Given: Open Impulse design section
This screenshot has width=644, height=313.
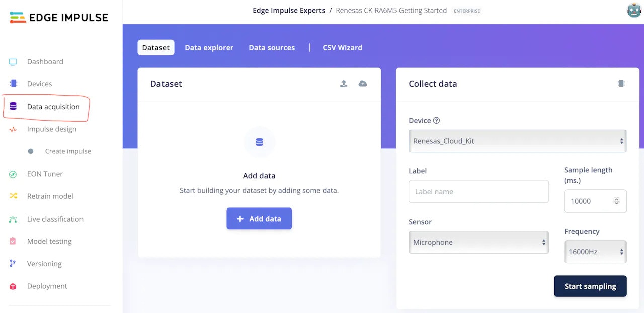Looking at the screenshot, I should (x=52, y=129).
